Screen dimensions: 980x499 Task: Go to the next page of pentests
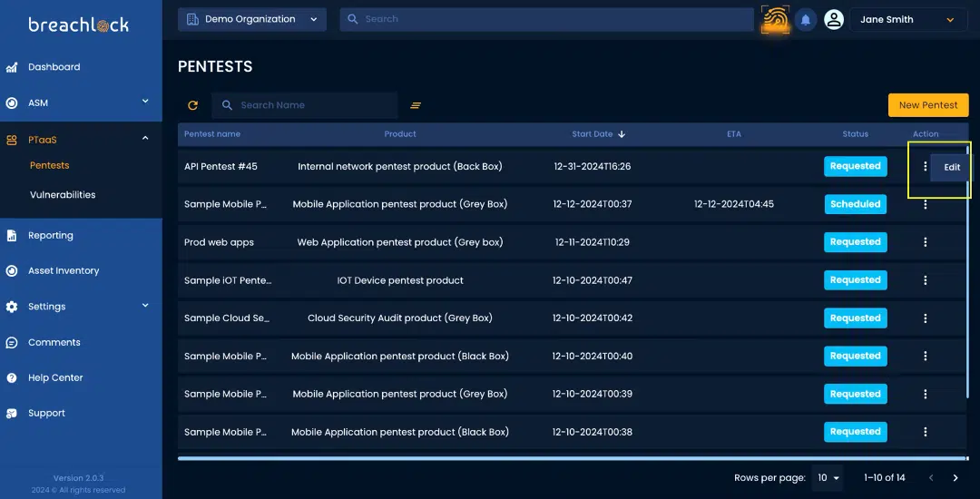(x=955, y=478)
